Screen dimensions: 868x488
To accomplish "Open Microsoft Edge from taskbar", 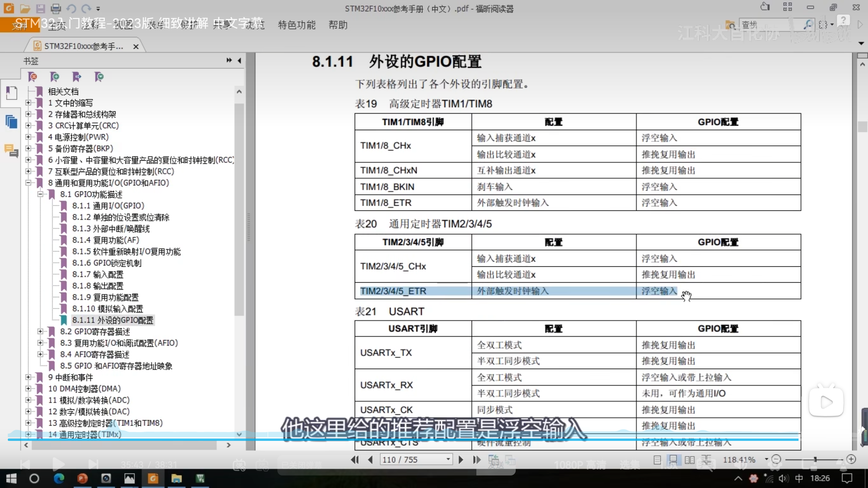I will [59, 478].
